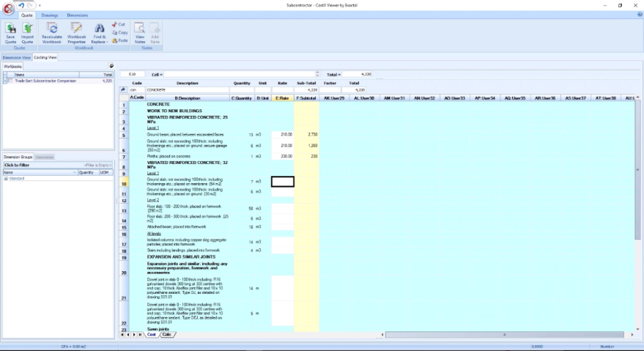Click the View Notes icon
The width and height of the screenshot is (644, 351).
(x=140, y=28)
